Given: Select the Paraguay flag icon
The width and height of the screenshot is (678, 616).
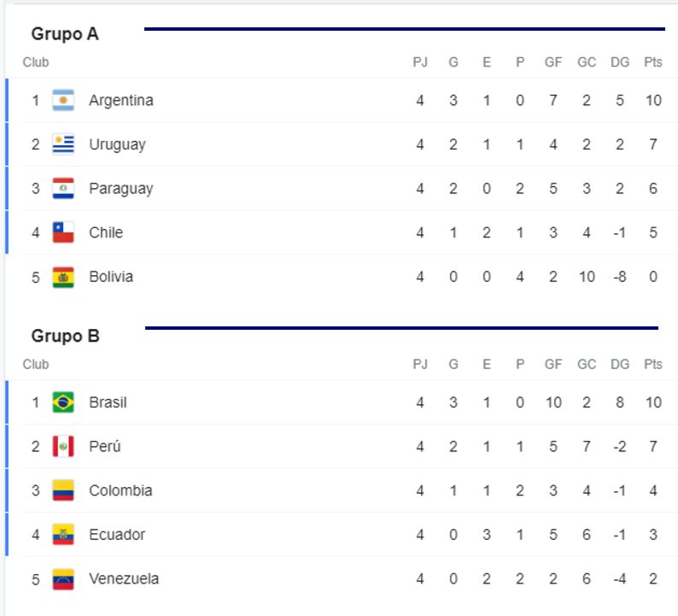Looking at the screenshot, I should pyautogui.click(x=63, y=189).
